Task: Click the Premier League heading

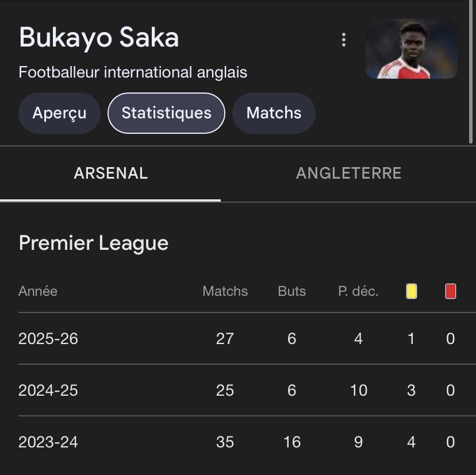Action: (94, 243)
